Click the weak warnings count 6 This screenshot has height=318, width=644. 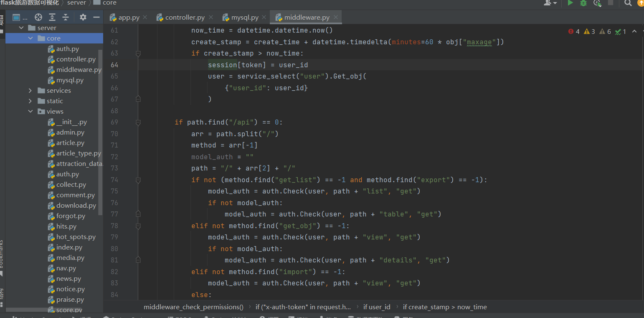click(605, 31)
